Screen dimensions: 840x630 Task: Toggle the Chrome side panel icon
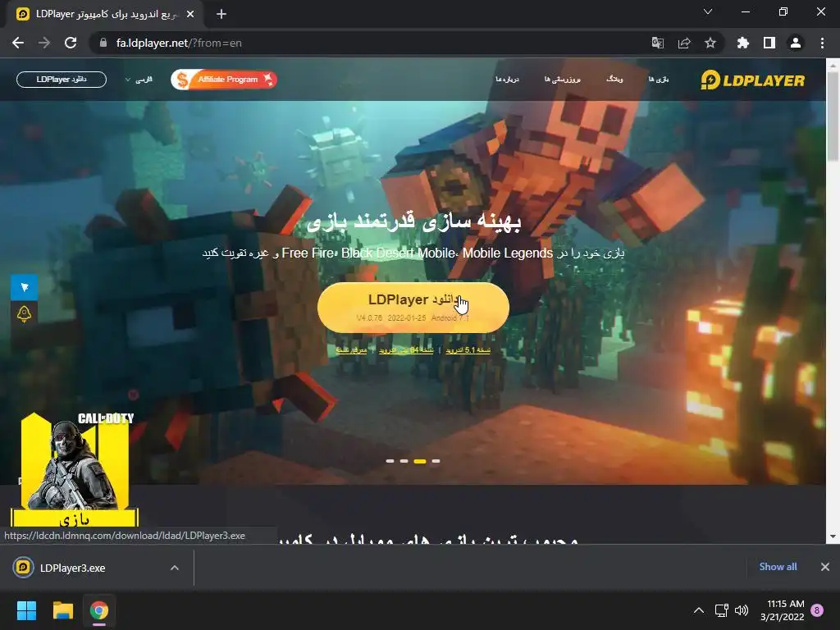769,43
